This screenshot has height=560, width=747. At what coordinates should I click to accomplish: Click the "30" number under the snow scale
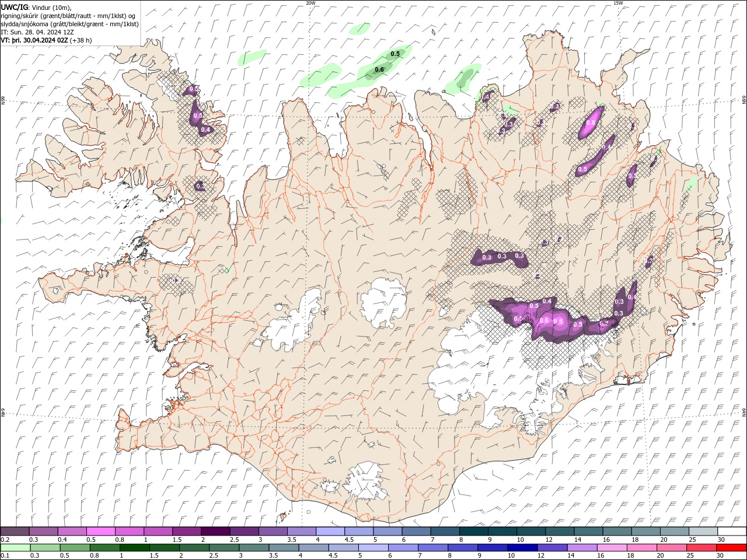(721, 540)
